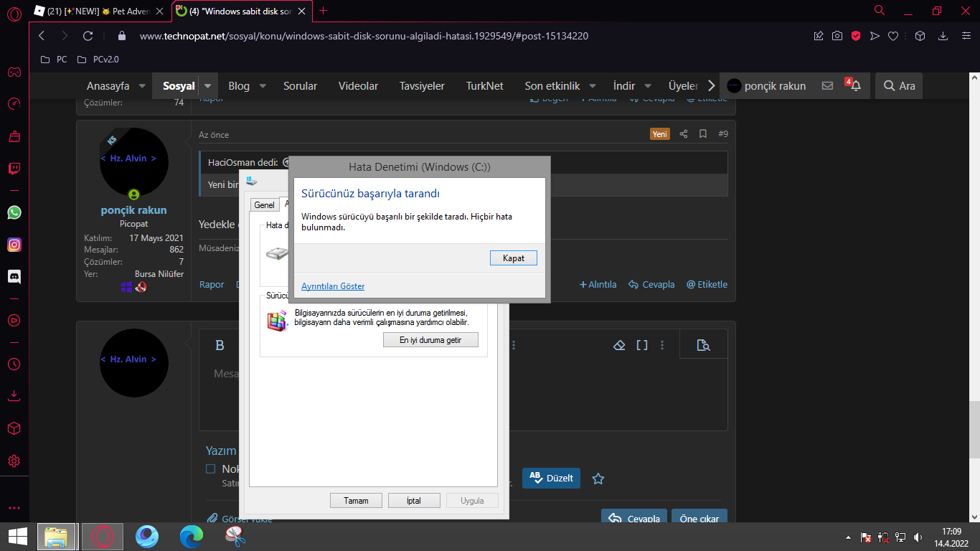980x551 pixels.
Task: Click En iyi duruma getir button
Action: tap(430, 340)
